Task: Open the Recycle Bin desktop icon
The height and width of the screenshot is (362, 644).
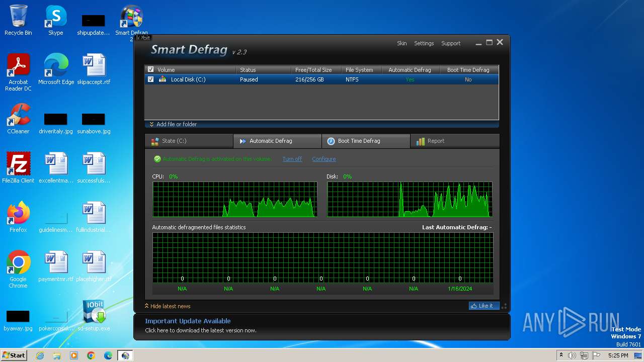Action: click(x=18, y=20)
